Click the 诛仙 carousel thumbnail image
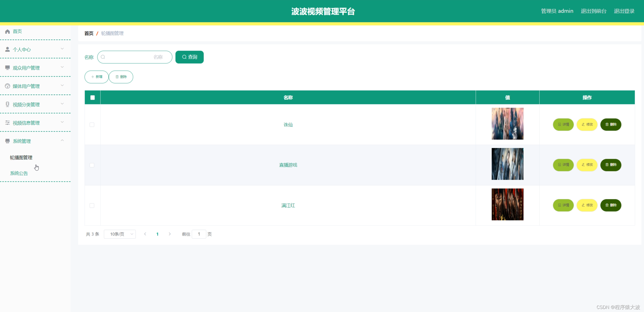The width and height of the screenshot is (644, 312). point(507,124)
